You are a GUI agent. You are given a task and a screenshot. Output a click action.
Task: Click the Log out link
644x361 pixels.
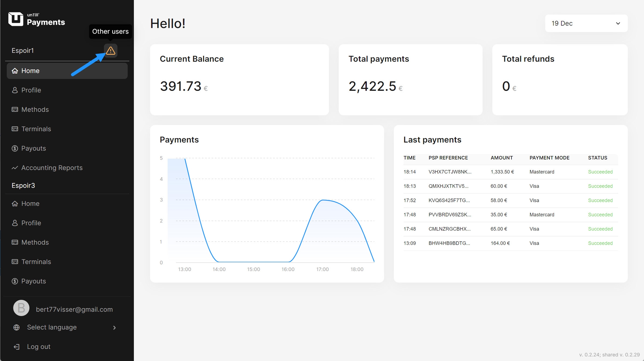[39, 346]
